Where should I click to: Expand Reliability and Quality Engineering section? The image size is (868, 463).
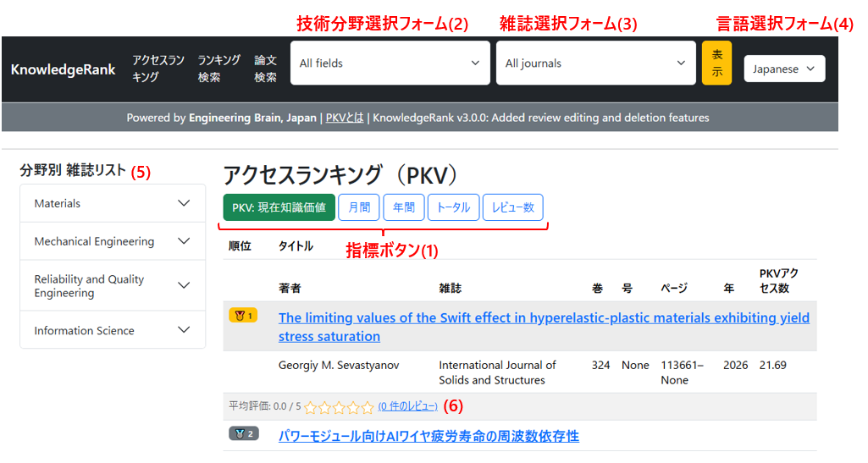[113, 286]
